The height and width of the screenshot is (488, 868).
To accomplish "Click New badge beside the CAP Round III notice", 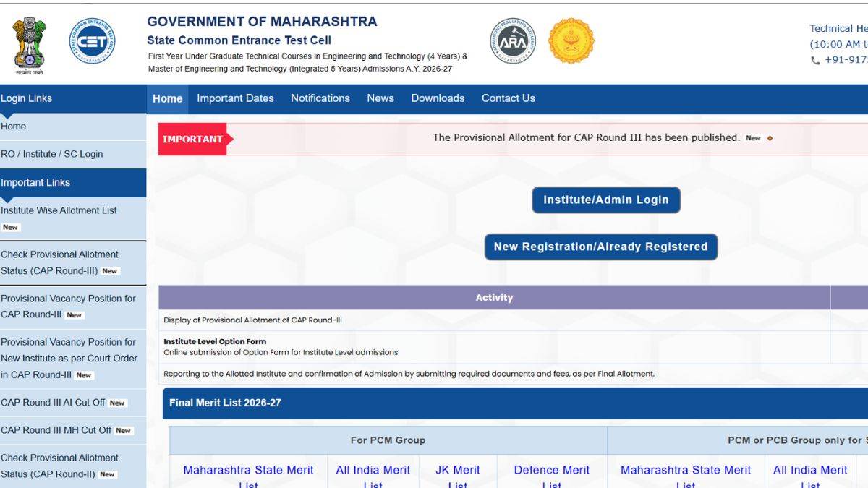I will [x=753, y=138].
